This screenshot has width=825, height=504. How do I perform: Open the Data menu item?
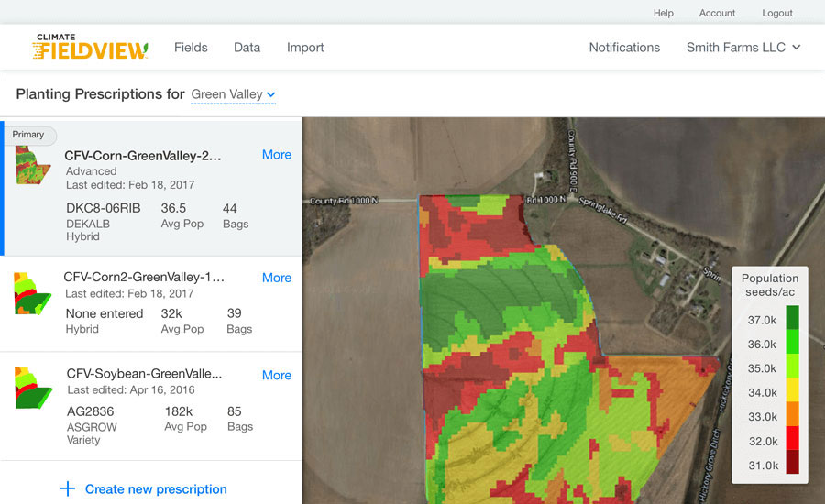coord(247,48)
